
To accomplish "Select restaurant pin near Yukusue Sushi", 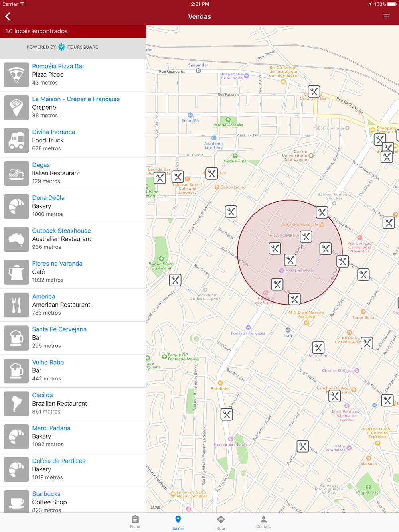I will click(178, 177).
